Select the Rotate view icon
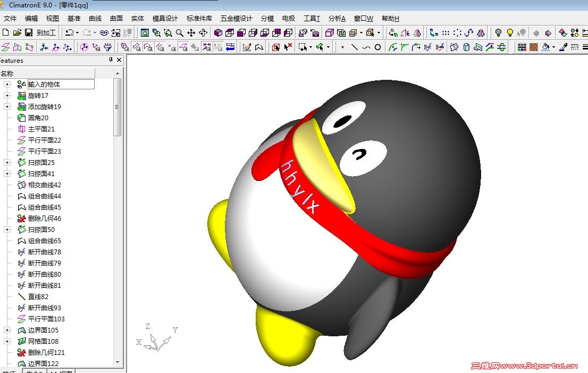Screen dimensions: 588x373 pos(203,32)
